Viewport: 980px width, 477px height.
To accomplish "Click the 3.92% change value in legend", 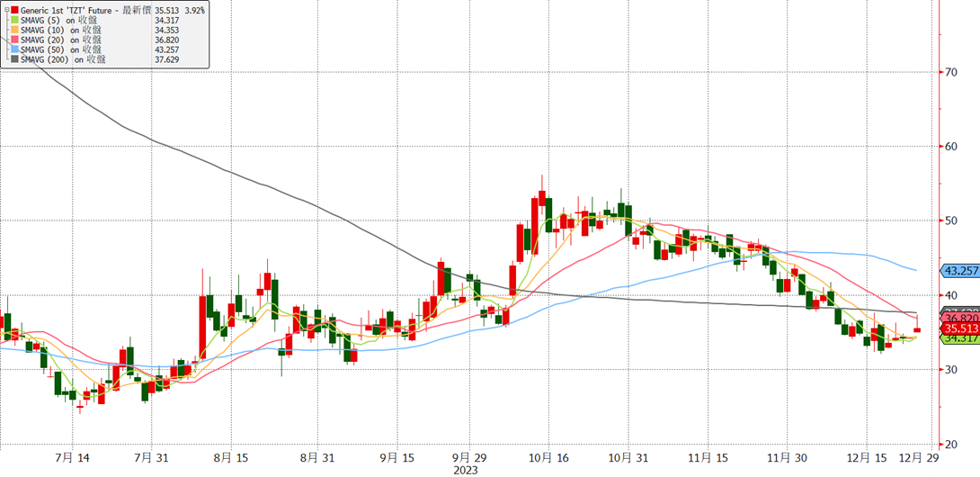I will pos(193,11).
